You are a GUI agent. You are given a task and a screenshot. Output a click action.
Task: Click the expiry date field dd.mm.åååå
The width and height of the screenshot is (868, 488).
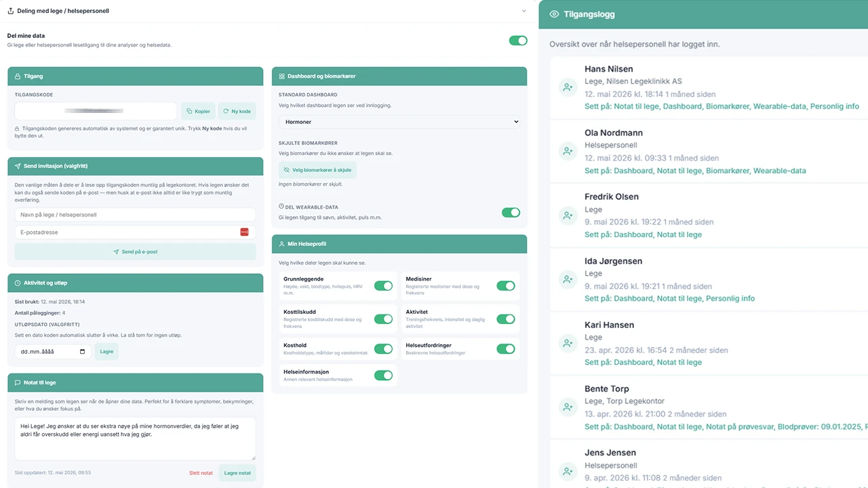click(x=53, y=352)
